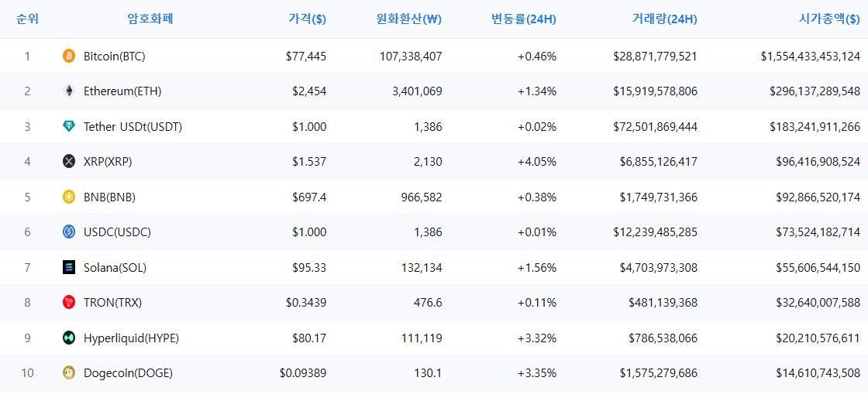The width and height of the screenshot is (868, 398).
Task: Select BNB won value 966,582
Action: pos(422,197)
